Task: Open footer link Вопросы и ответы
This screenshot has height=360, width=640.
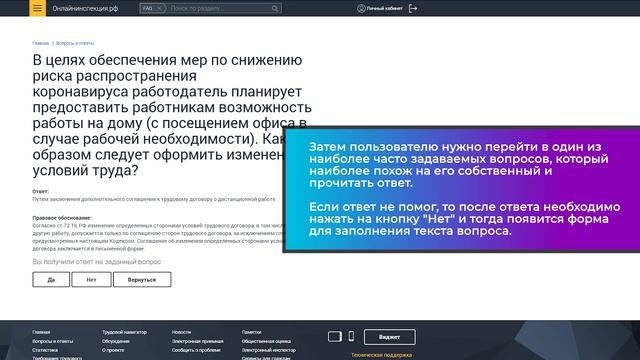Action: pos(53,341)
